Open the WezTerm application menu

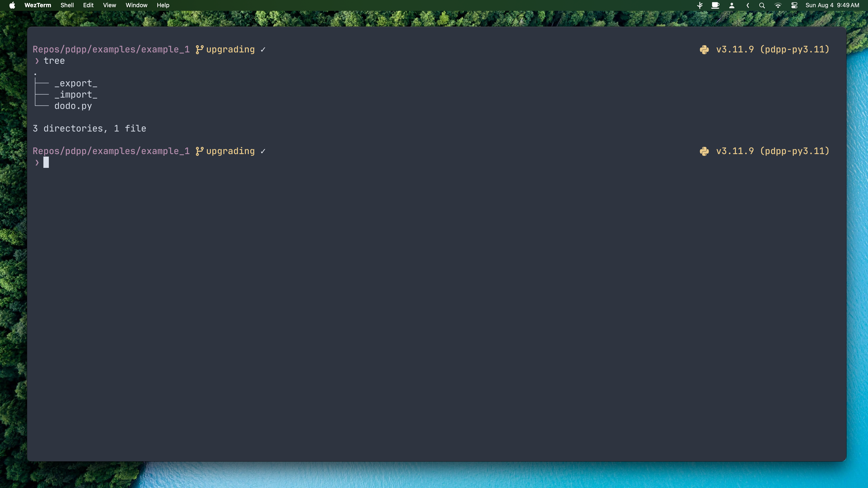pos(38,5)
